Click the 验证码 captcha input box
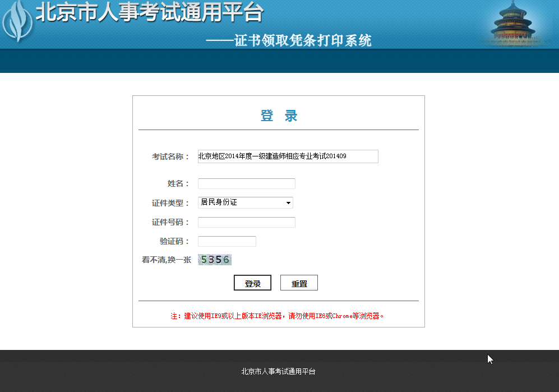Viewport: 559px width, 392px height. (227, 241)
